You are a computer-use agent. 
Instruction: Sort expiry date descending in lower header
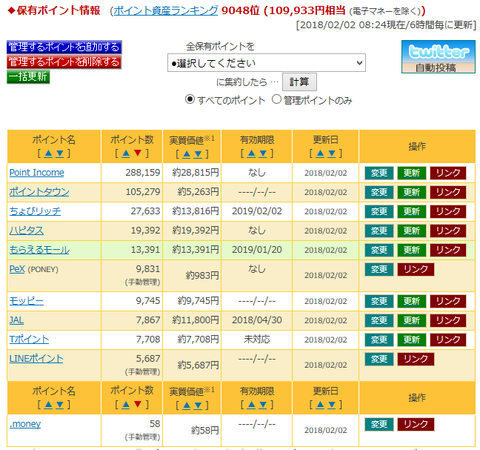coord(263,405)
